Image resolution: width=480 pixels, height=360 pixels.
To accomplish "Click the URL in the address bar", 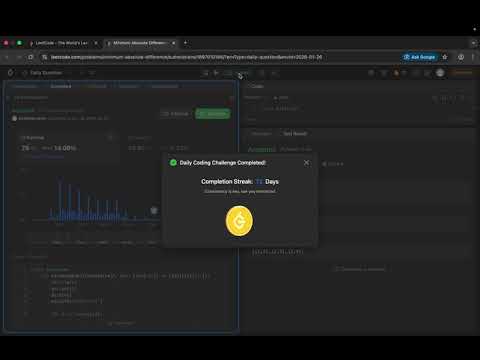I will [186, 57].
